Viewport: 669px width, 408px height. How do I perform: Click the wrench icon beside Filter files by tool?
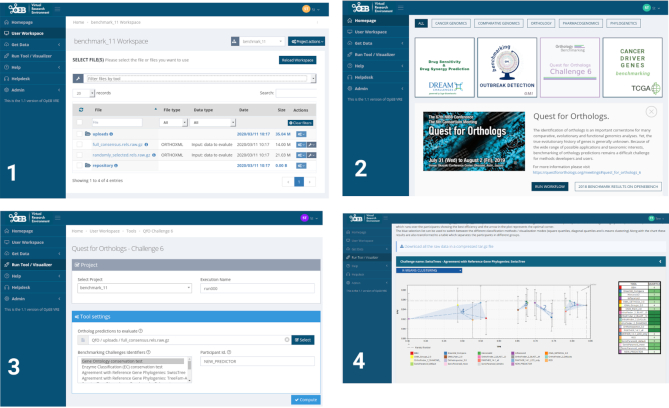79,76
